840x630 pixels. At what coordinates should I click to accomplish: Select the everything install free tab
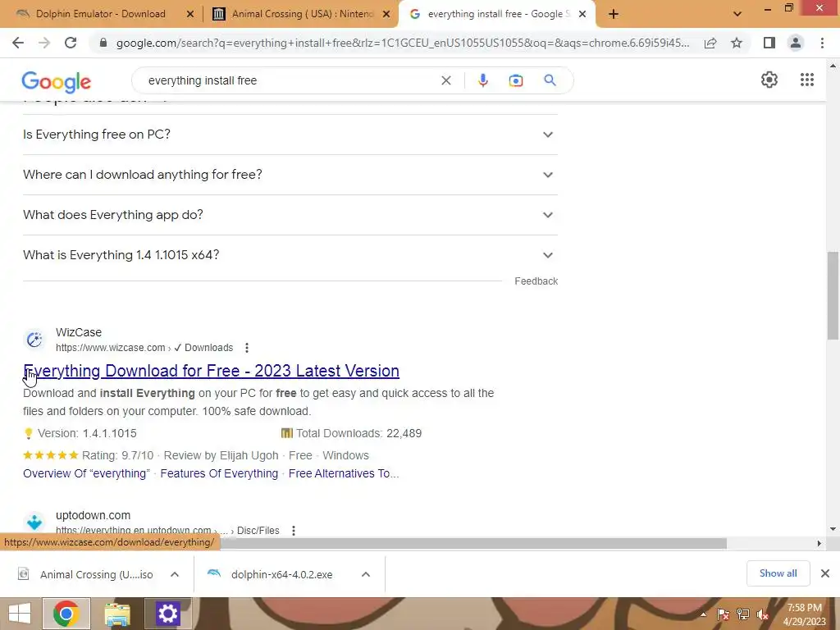coord(498,14)
